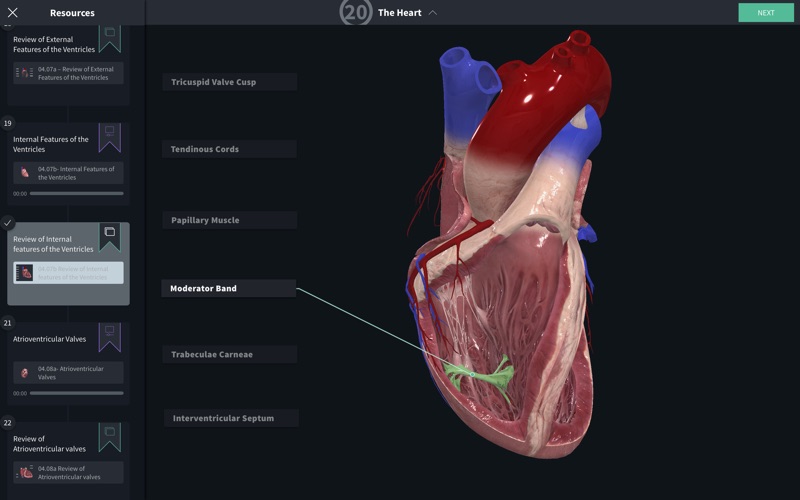Click the chapter number 20 circle
800x500 pixels.
[x=356, y=12]
